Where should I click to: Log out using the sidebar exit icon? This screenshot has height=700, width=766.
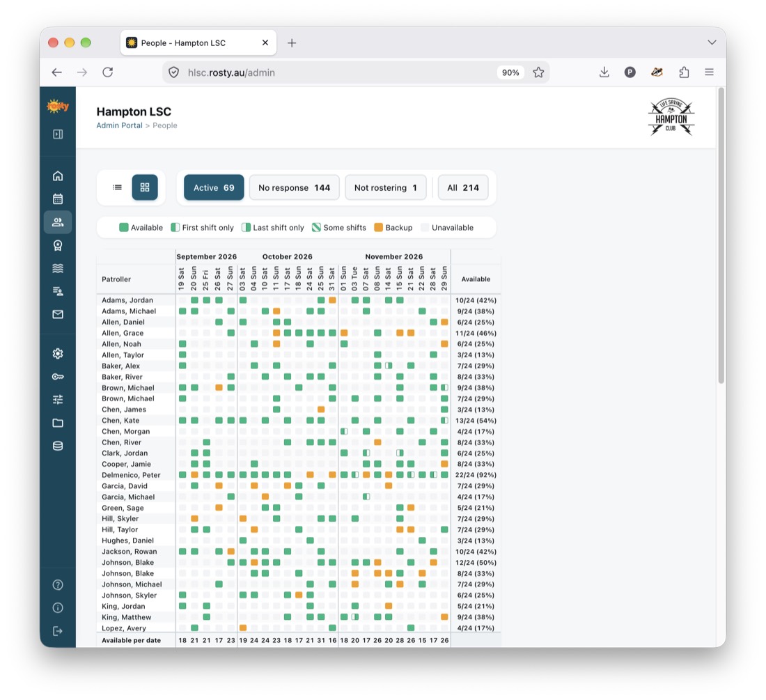coord(58,631)
